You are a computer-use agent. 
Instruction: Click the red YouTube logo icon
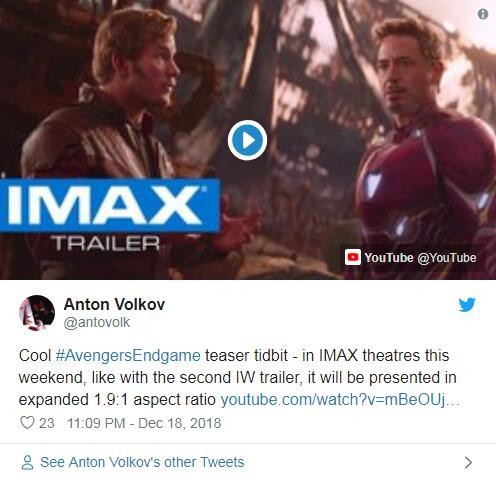[352, 257]
